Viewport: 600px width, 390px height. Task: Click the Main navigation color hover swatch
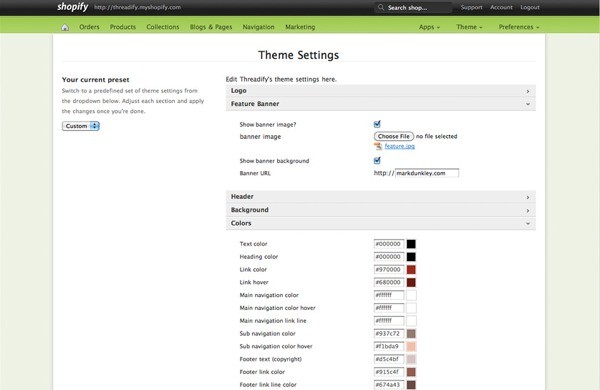click(411, 308)
